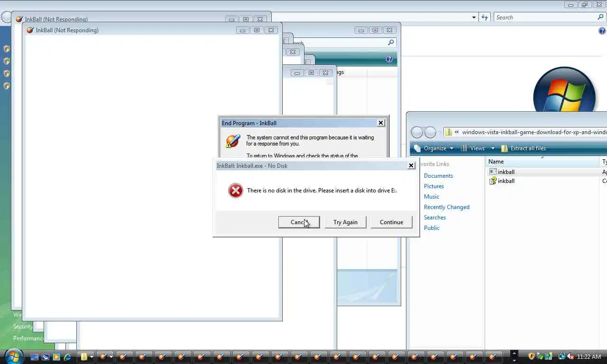Click the magnifier in the middle window search box
This screenshot has width=607, height=364.
391,42
